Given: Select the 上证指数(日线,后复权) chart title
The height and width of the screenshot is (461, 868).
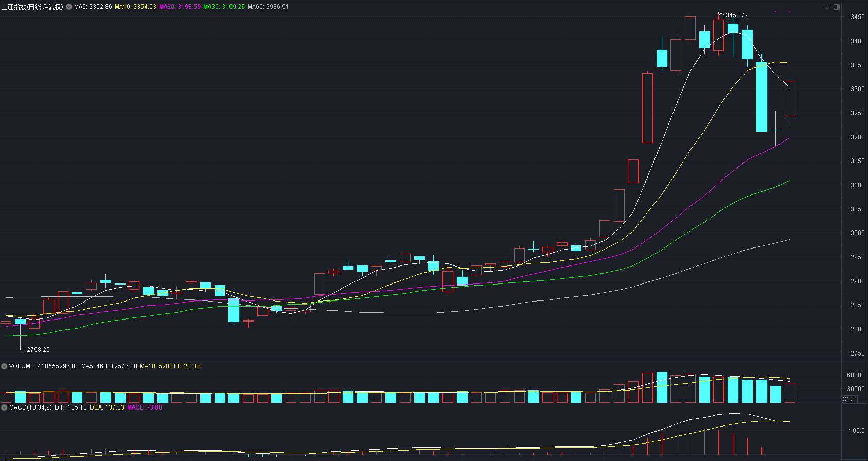Looking at the screenshot, I should [x=32, y=7].
